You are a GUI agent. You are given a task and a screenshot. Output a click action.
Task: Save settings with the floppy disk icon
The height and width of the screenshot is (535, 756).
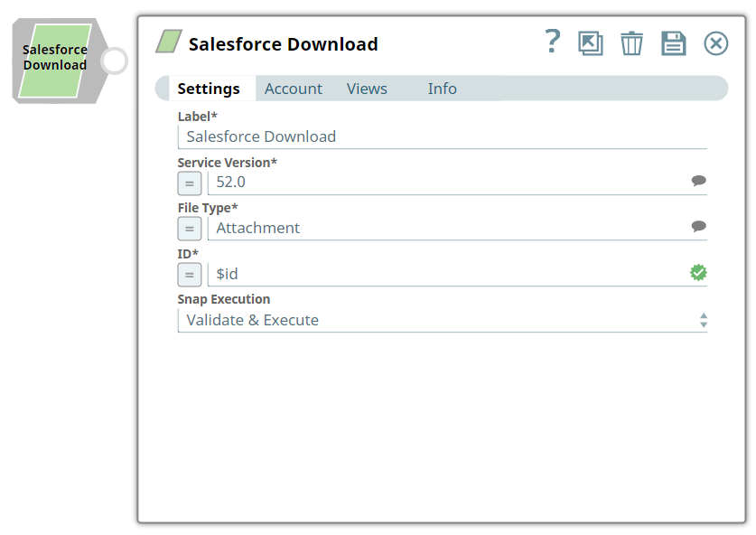pos(674,43)
